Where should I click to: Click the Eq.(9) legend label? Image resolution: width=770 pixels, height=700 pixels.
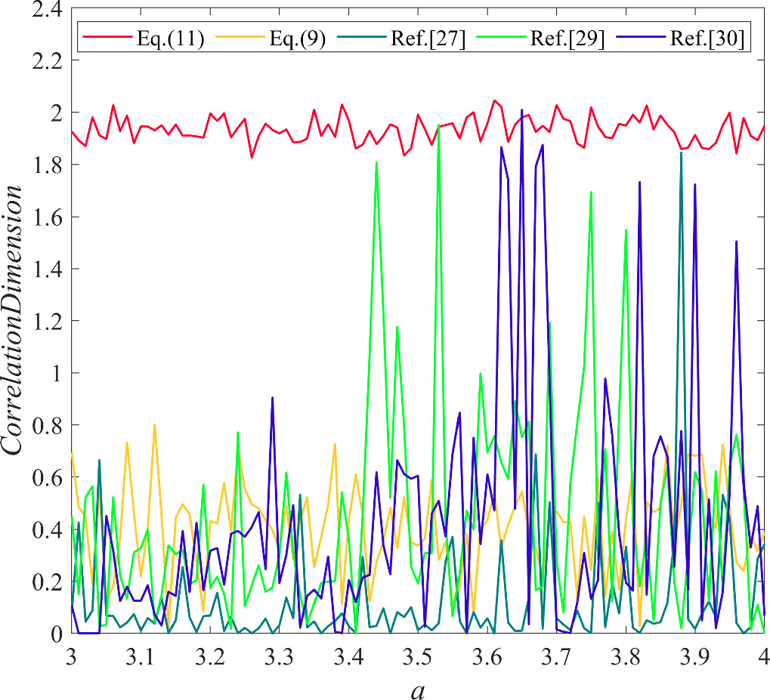tap(298, 38)
